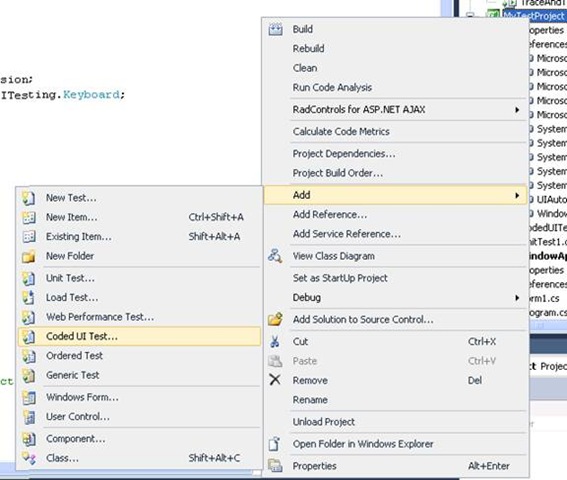Screen dimensions: 567x480
Task: Expand the Debug submenu arrow
Action: (517, 298)
